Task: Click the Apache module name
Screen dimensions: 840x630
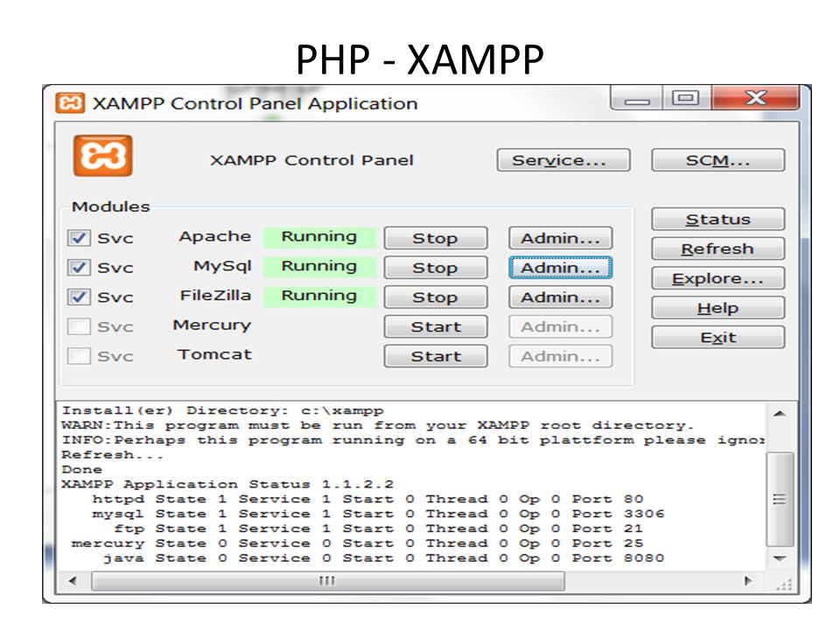Action: 215,236
